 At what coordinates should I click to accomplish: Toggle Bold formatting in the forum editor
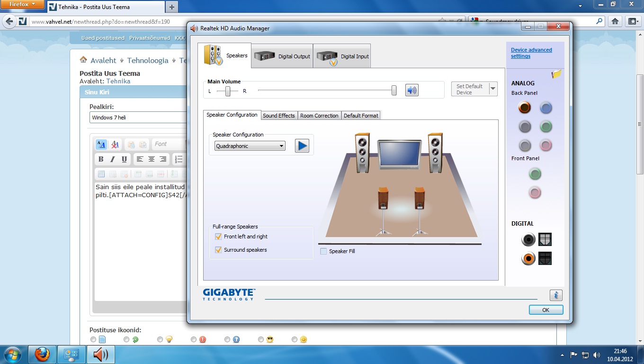[101, 159]
